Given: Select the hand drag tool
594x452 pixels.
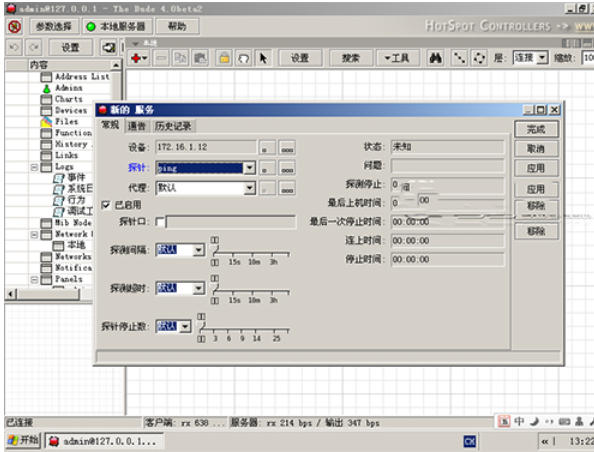Looking at the screenshot, I should click(x=243, y=58).
